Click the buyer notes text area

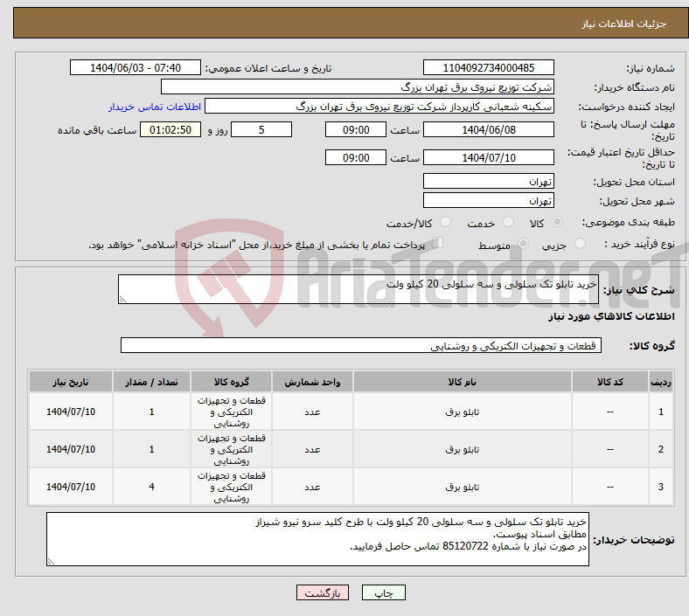coord(317,539)
